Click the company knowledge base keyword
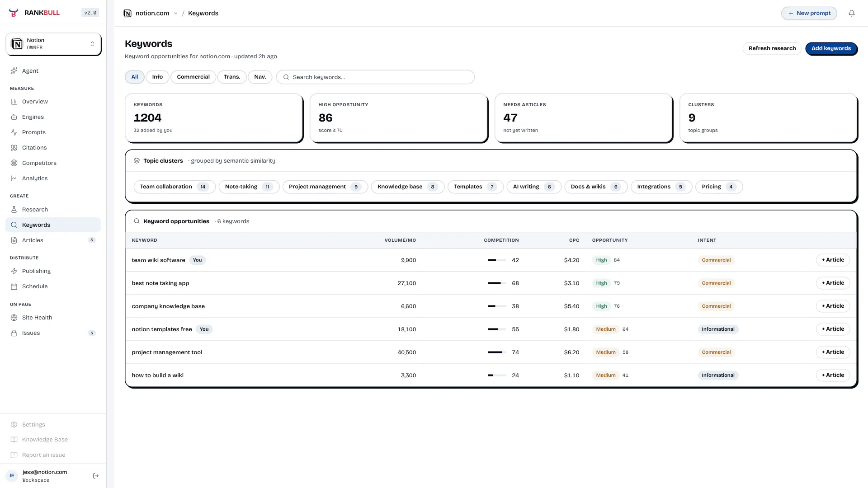The width and height of the screenshot is (868, 488). [168, 306]
